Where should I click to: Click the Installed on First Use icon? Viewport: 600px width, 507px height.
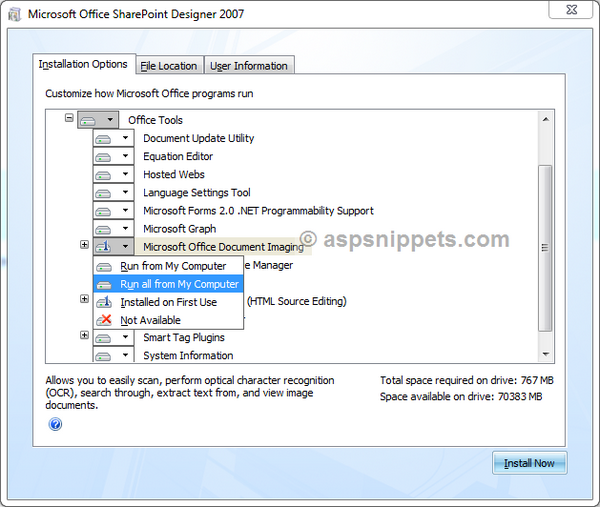(x=106, y=302)
